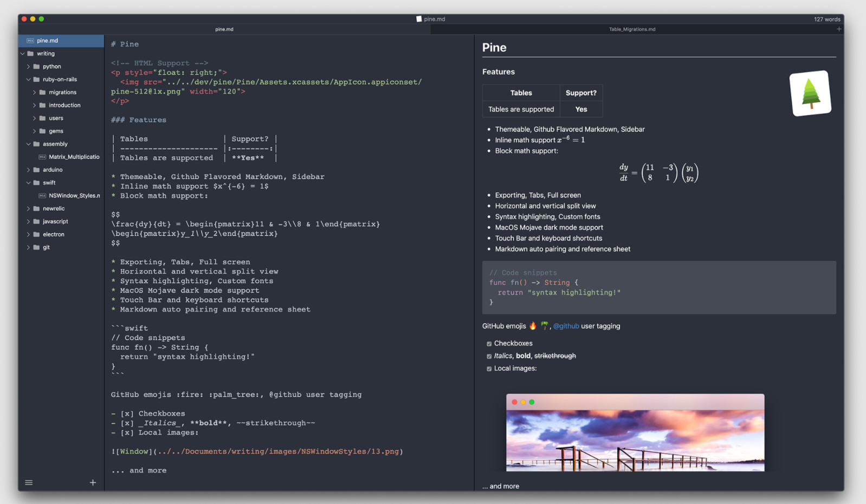Click the '### Features' line in editor
This screenshot has height=504, width=866.
coord(139,120)
